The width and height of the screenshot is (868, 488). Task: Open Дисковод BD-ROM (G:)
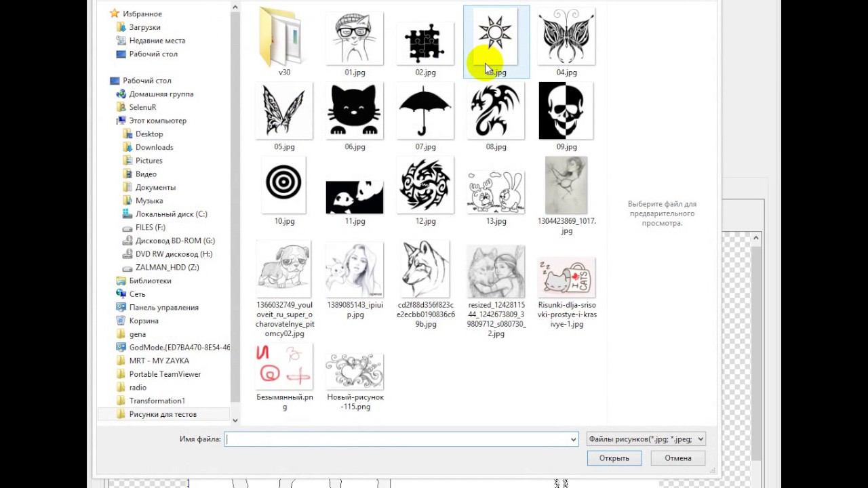pos(175,241)
